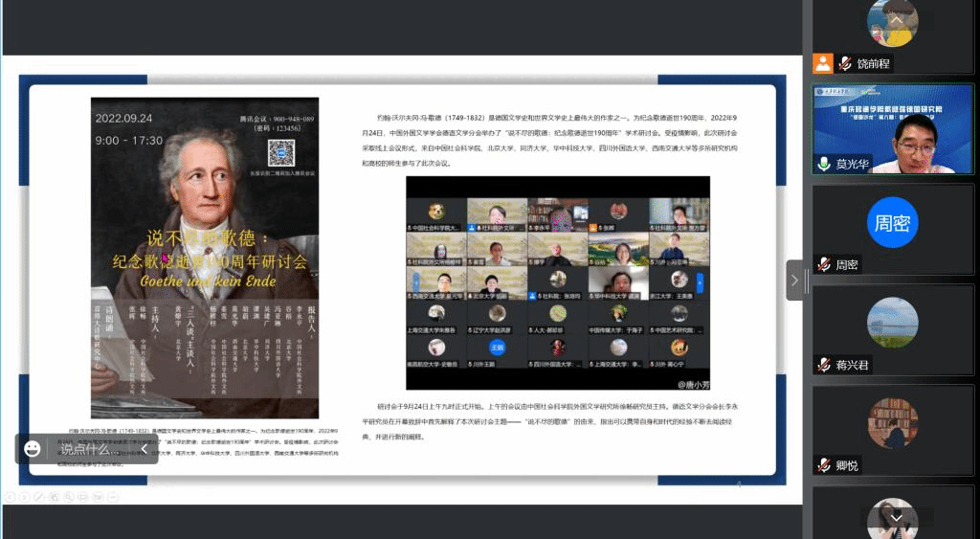Screen dimensions: 980x539
Task: Click muted microphone icon of 周密
Action: click(x=824, y=264)
